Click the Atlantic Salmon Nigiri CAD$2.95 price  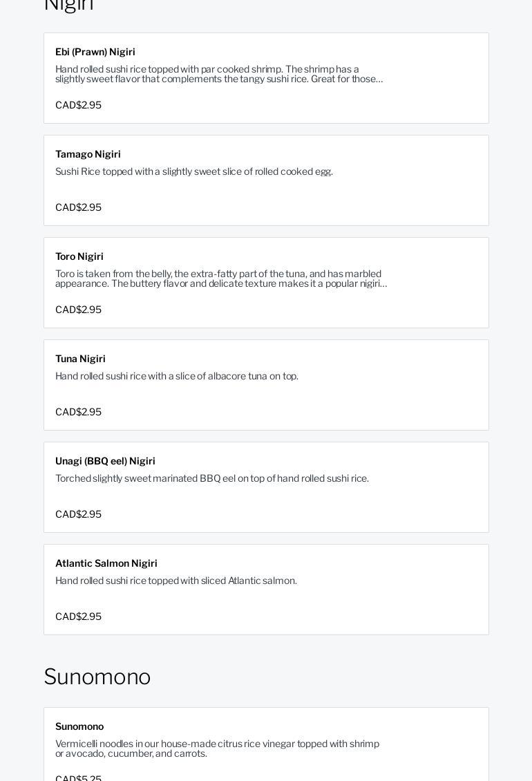78,617
